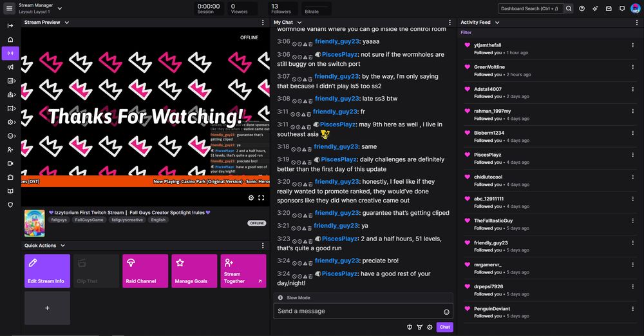Collapse the left sidebar with the arrow icon
The image size is (644, 336).
click(10, 26)
